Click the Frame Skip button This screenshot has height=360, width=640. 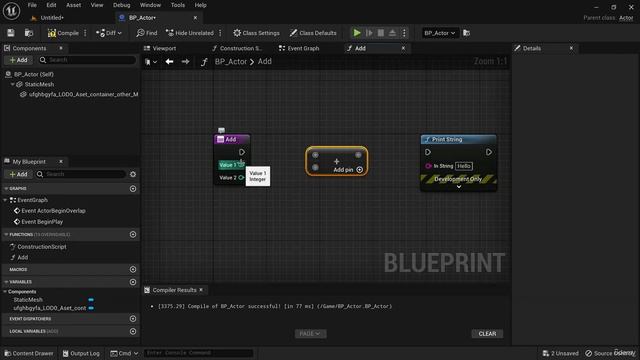coord(369,33)
